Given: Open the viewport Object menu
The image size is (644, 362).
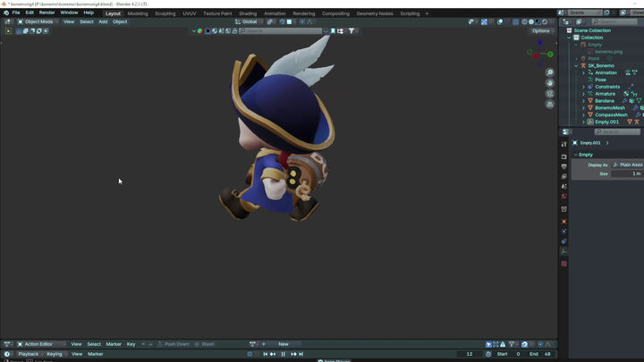Looking at the screenshot, I should (x=120, y=21).
